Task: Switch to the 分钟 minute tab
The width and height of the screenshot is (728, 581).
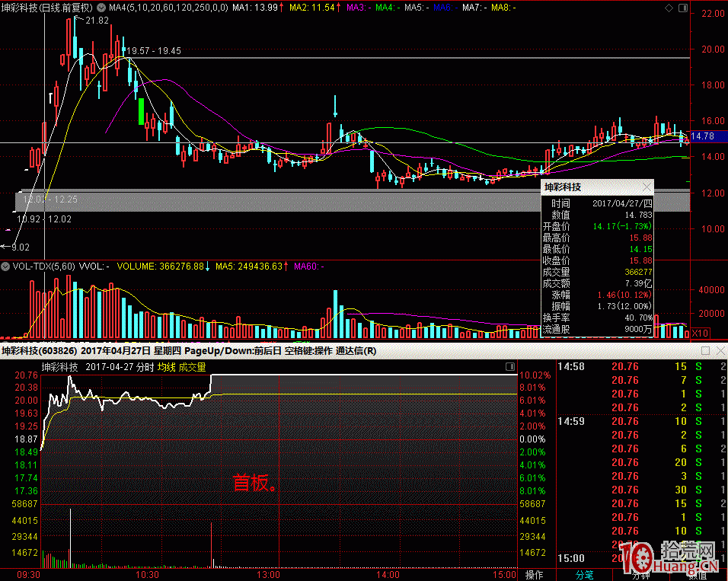Action: pyautogui.click(x=632, y=575)
